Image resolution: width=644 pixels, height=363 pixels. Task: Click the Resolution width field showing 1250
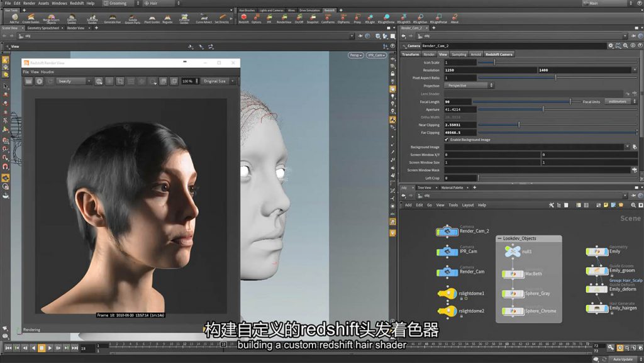(x=491, y=70)
